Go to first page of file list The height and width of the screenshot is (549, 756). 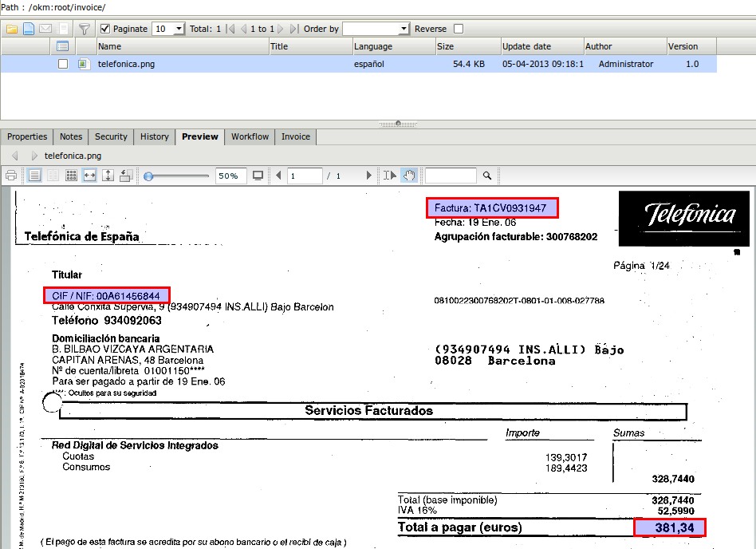[231, 29]
